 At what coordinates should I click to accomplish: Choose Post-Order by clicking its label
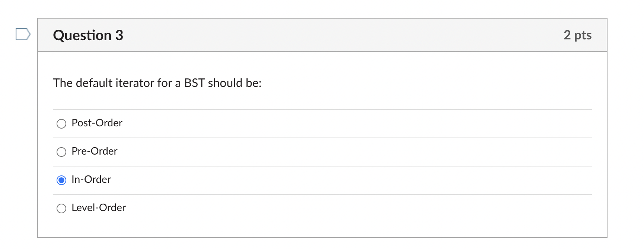click(x=97, y=123)
